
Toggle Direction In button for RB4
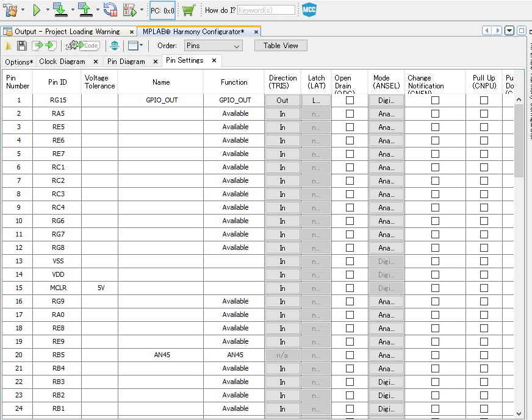[282, 369]
